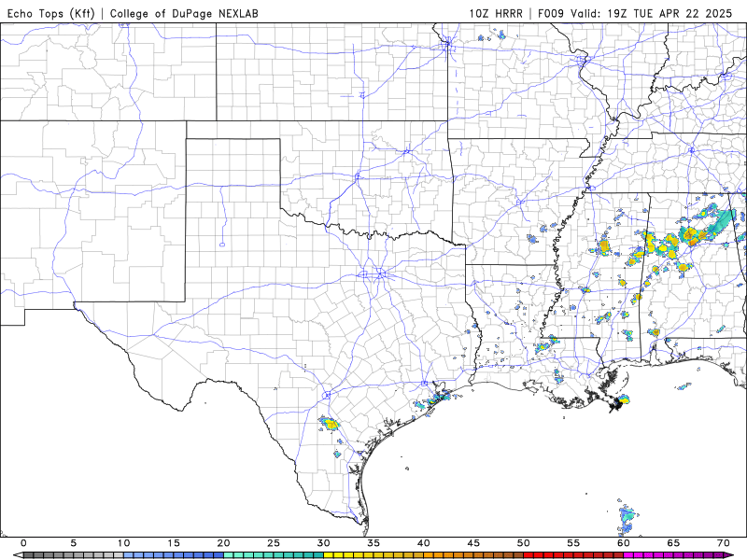Click the color bar label "30"
This screenshot has height=560, width=747.
(323, 543)
